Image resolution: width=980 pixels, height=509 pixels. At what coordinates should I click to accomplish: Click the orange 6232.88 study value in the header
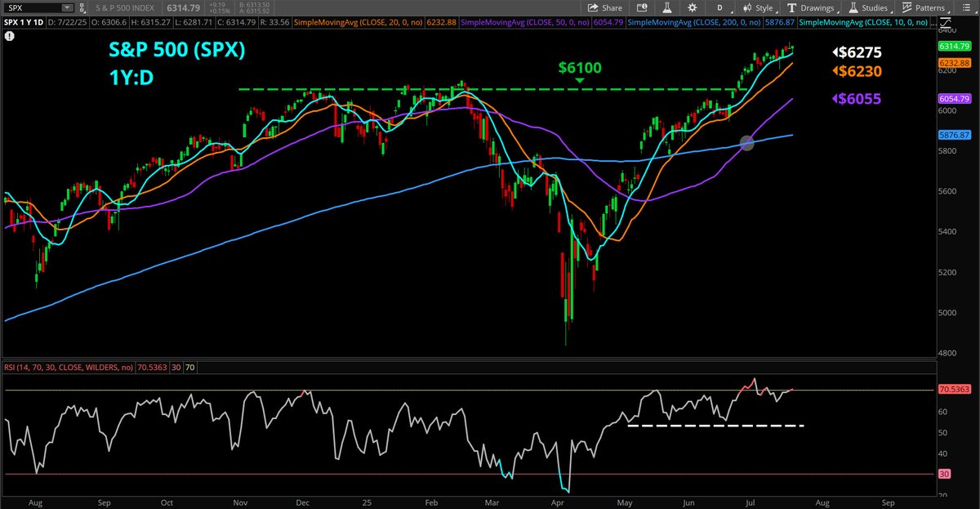click(442, 22)
